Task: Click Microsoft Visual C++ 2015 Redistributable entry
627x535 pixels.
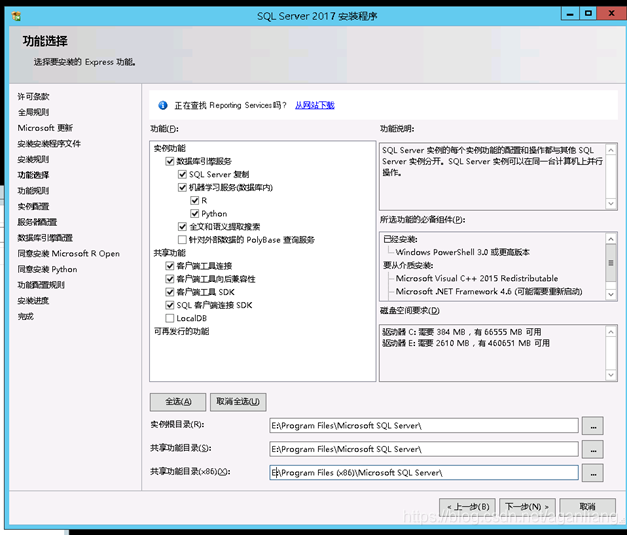Action: click(477, 278)
